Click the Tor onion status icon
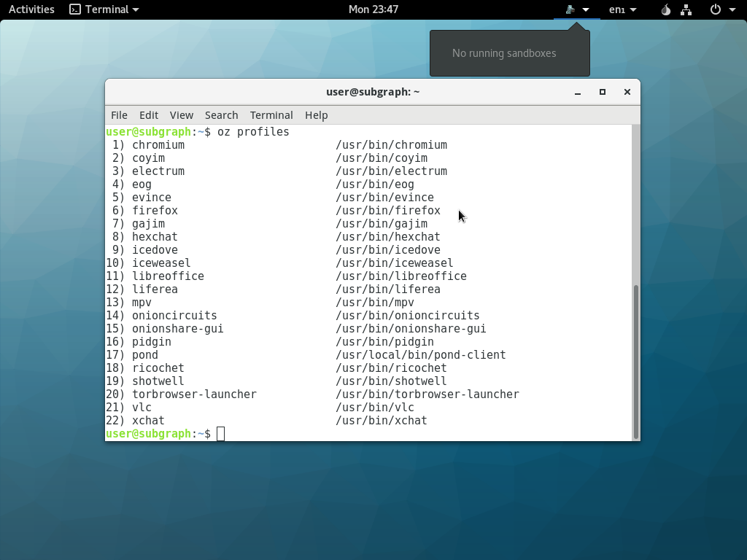The height and width of the screenshot is (560, 747). point(666,9)
